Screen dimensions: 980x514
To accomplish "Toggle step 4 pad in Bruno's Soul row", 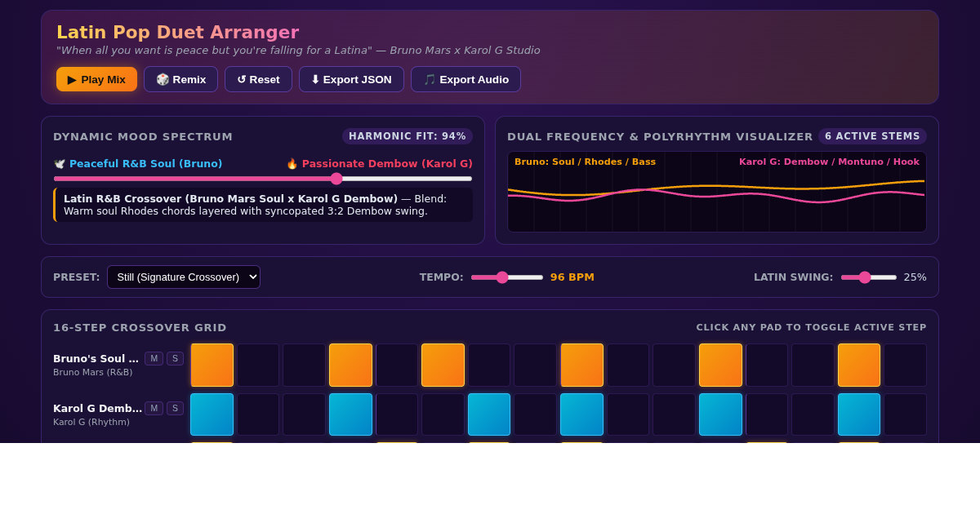I will pos(350,365).
